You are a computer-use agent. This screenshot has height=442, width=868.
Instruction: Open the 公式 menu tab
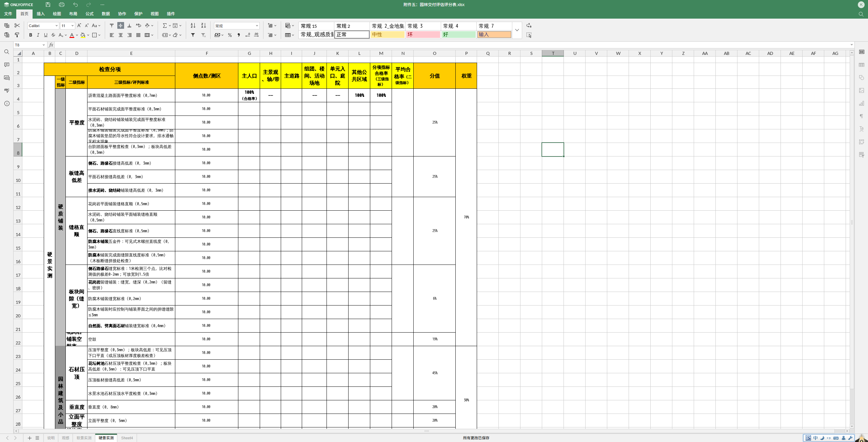(90, 14)
